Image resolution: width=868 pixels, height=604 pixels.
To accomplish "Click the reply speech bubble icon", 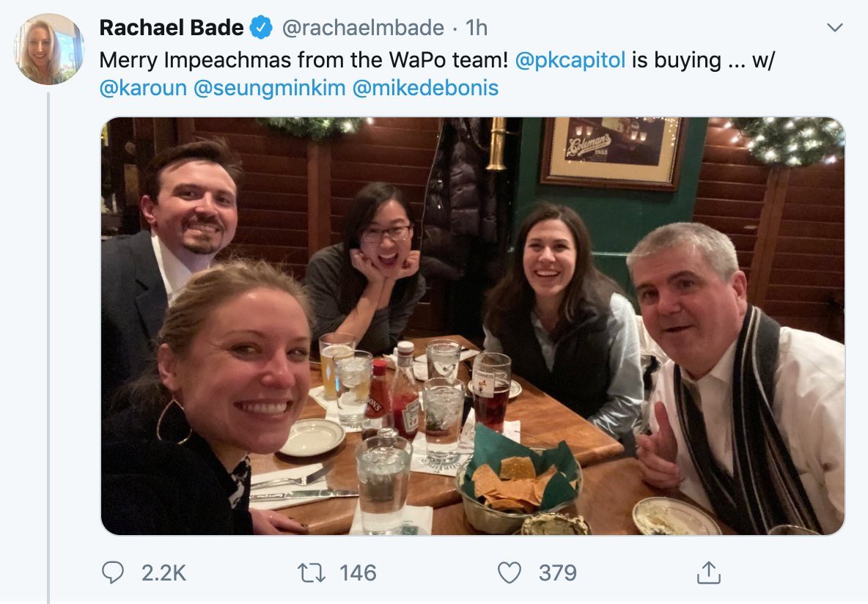I will [113, 572].
